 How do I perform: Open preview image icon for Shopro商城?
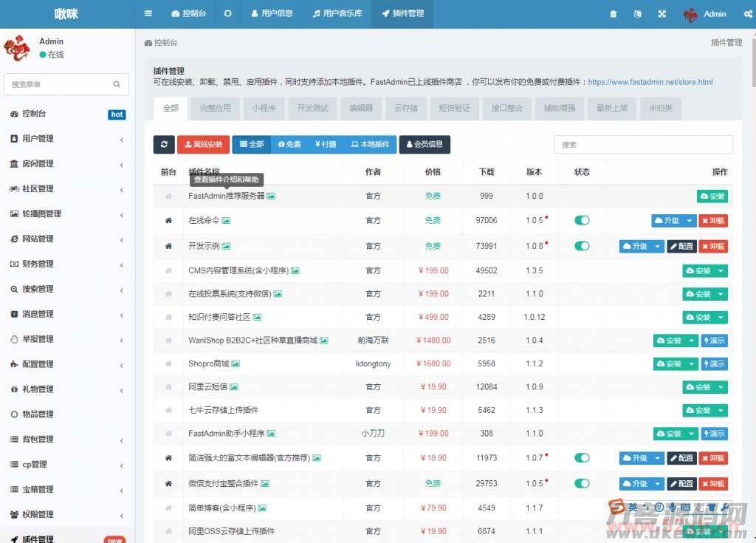pos(236,363)
